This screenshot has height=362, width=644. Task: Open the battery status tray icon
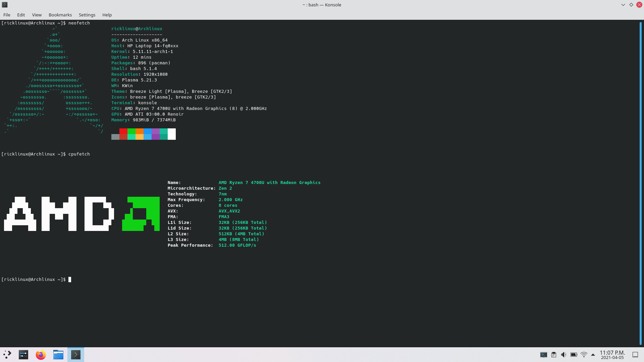[574, 355]
